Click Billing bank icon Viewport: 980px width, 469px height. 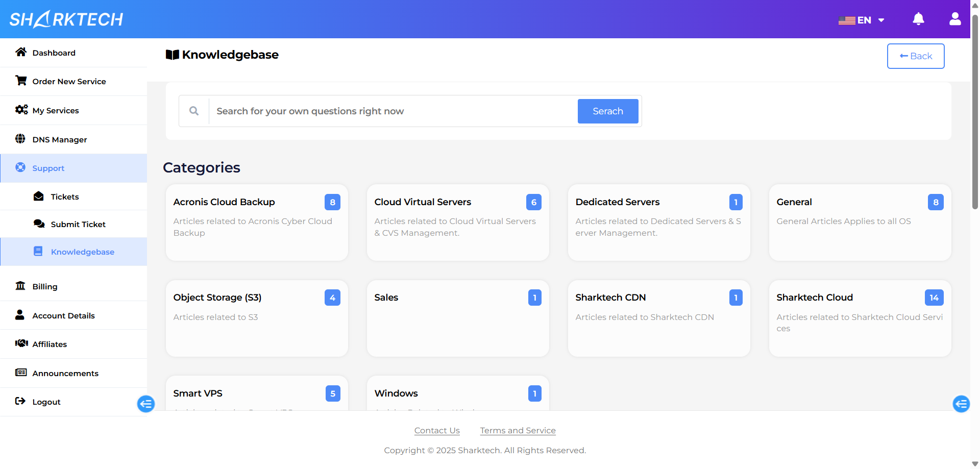pos(20,286)
